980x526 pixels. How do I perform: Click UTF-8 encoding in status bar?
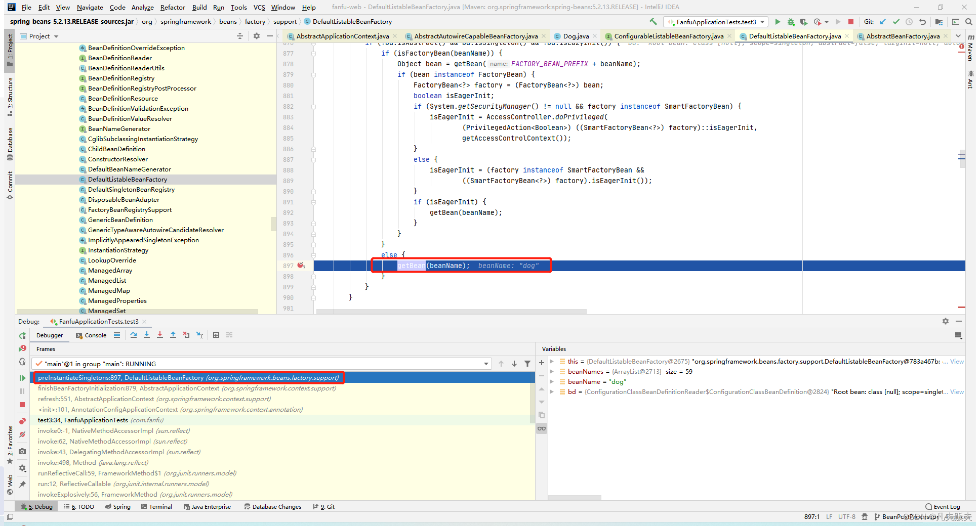pos(846,516)
